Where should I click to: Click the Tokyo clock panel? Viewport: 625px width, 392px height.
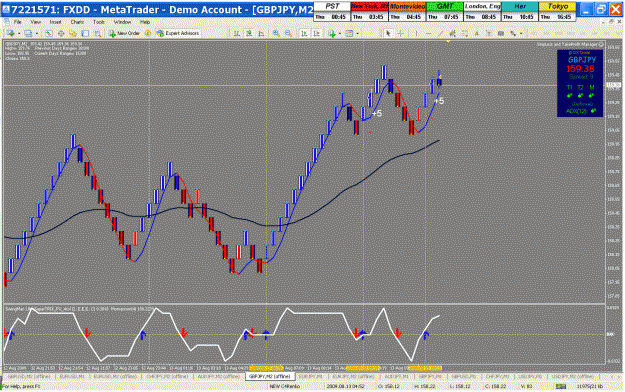click(557, 12)
